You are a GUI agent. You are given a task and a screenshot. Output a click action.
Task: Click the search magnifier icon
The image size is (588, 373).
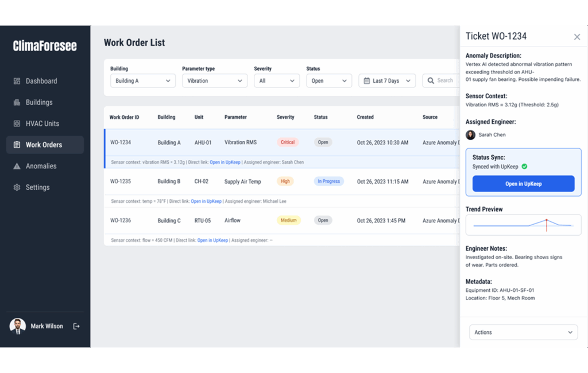point(431,81)
